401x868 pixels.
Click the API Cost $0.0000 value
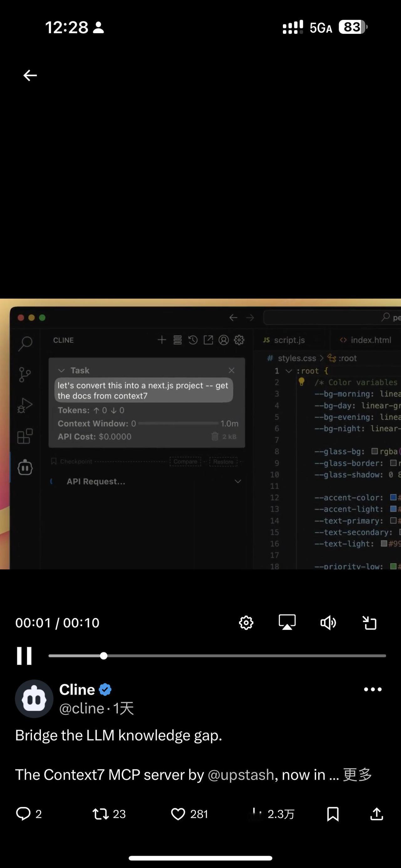click(115, 437)
